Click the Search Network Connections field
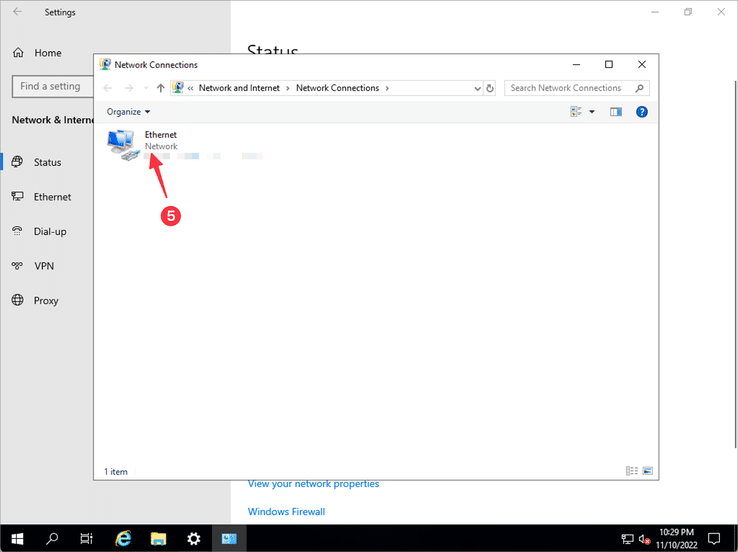738x552 pixels. pyautogui.click(x=570, y=88)
